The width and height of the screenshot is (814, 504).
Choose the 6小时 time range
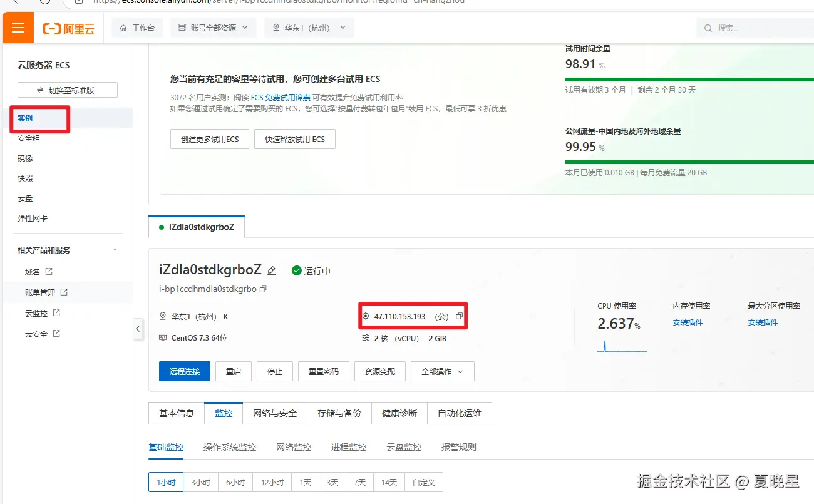(x=236, y=482)
